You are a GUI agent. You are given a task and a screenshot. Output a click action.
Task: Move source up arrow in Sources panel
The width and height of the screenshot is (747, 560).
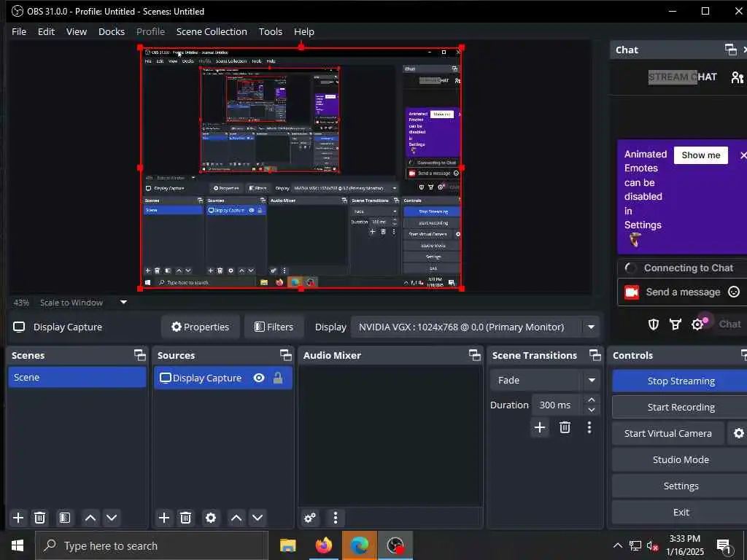click(x=236, y=518)
